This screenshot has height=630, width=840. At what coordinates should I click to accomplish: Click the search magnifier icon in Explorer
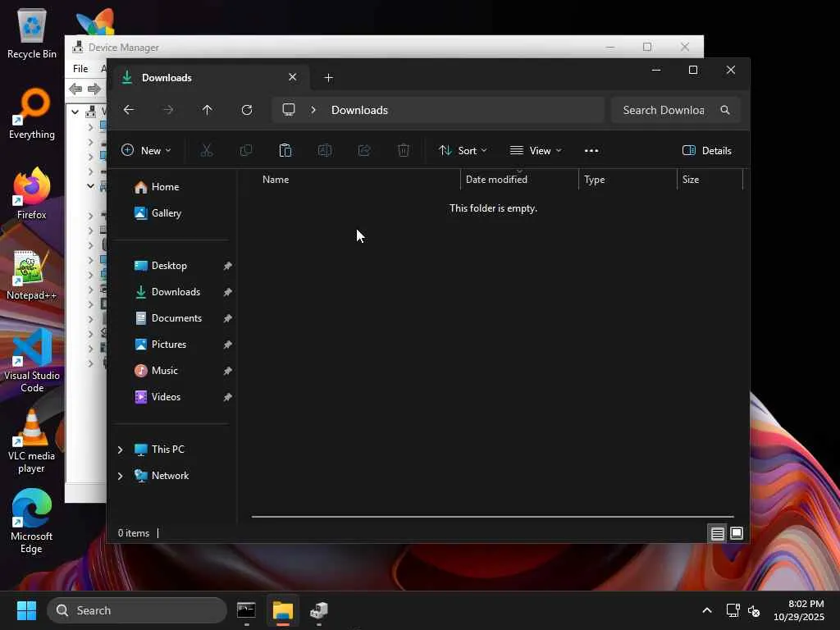coord(725,110)
